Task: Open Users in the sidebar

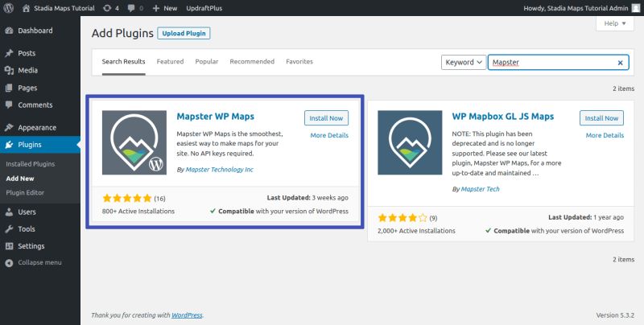Action: 39,212
